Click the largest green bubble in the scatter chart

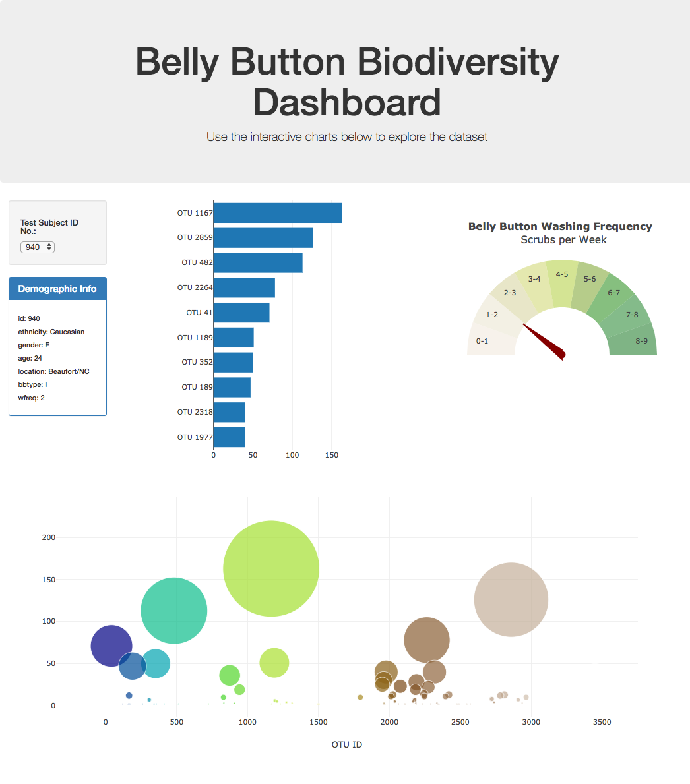pos(271,568)
